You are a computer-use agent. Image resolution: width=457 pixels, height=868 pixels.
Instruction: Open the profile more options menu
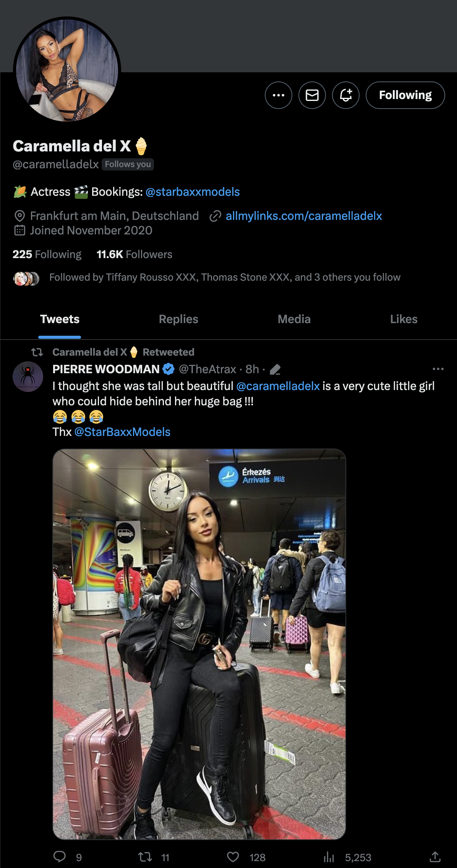[278, 95]
